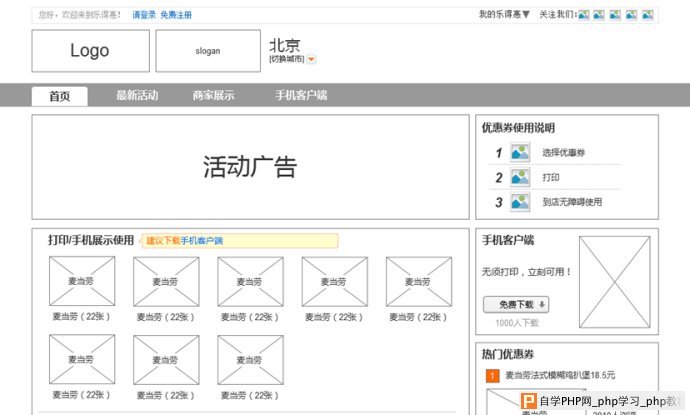Open the 我的乐得惠 dropdown menu
This screenshot has width=690, height=415.
504,15
